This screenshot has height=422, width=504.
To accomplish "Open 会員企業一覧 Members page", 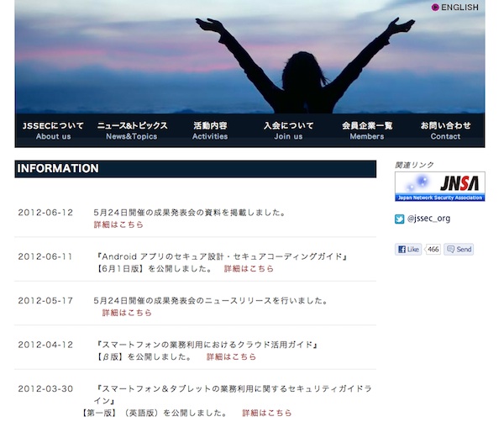I will (367, 130).
